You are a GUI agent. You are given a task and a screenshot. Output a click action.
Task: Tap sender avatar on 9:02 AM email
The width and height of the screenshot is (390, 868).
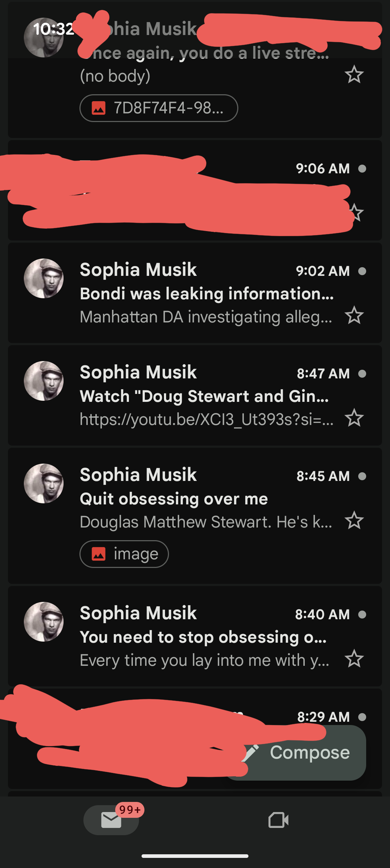44,278
